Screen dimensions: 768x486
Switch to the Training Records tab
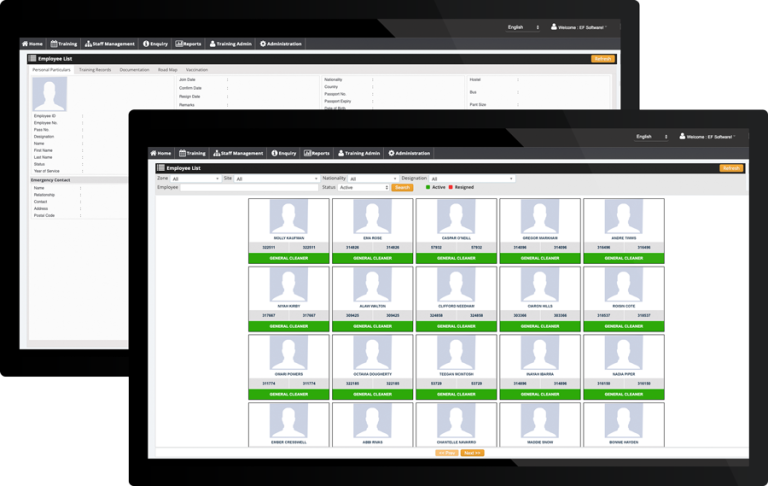tap(96, 70)
